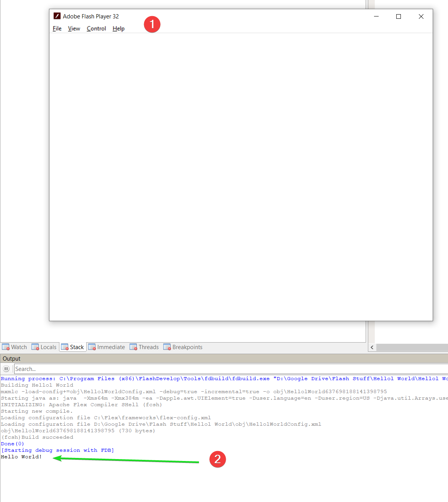Open the Help menu in Flash Player
Screen dimensions: 448x502
[118, 28]
